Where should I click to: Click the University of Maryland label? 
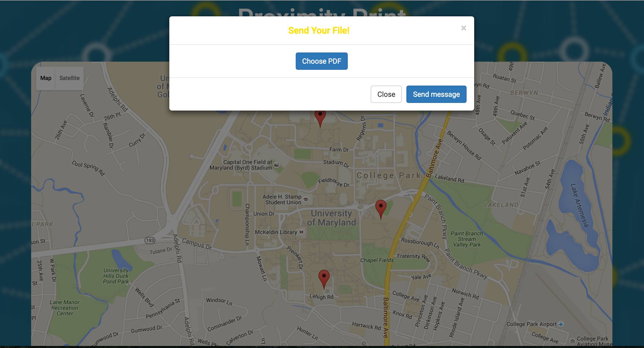[331, 218]
